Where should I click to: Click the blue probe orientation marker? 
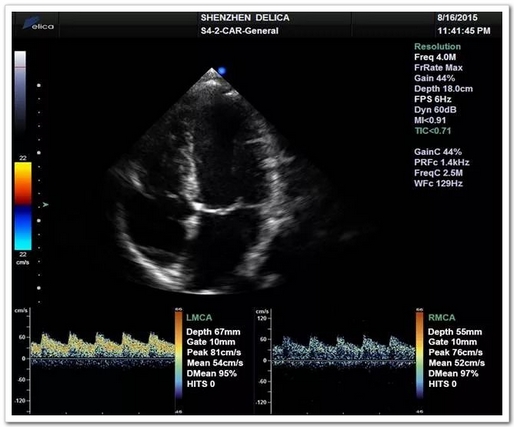[222, 70]
